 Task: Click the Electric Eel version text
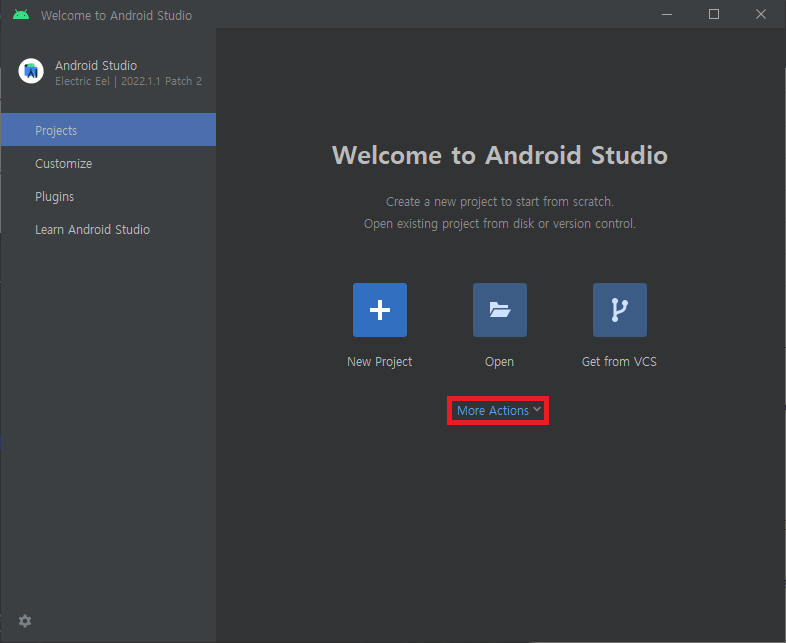(x=128, y=81)
